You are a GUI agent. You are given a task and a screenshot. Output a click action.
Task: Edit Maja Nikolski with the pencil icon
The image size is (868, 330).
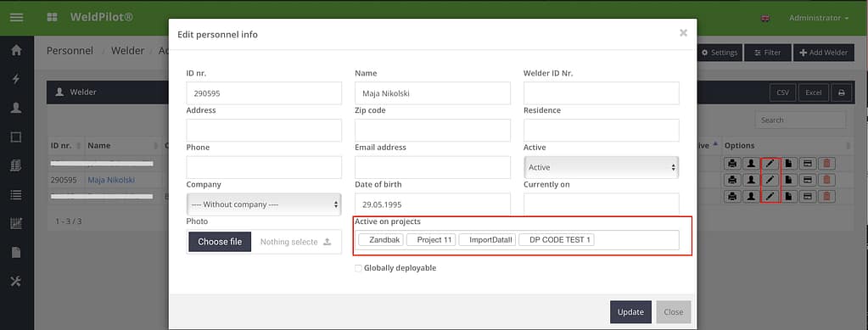click(x=770, y=180)
